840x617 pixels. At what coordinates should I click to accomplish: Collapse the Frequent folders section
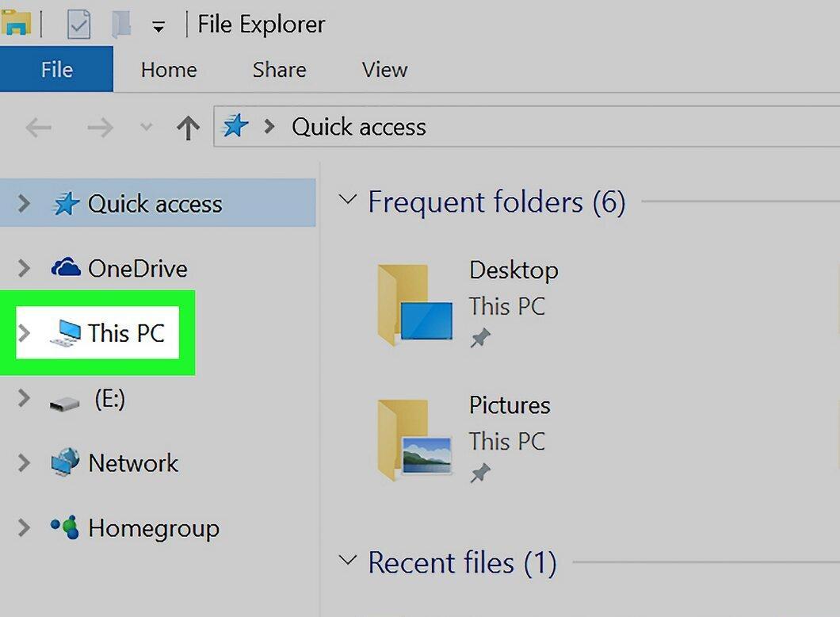click(348, 201)
